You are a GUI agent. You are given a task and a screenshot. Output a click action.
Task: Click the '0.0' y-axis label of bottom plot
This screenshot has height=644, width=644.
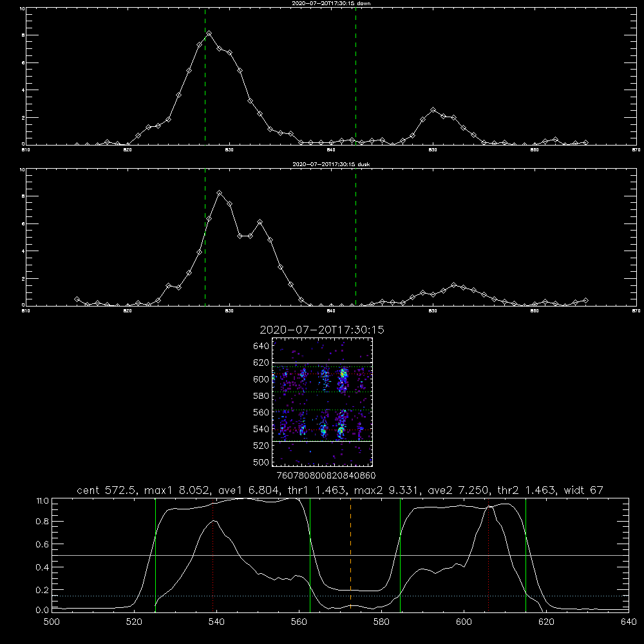43,611
